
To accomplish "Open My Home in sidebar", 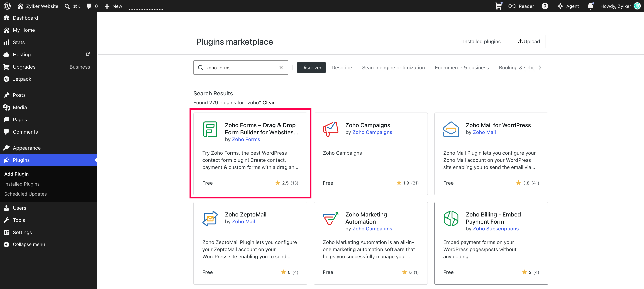I will [x=48, y=30].
